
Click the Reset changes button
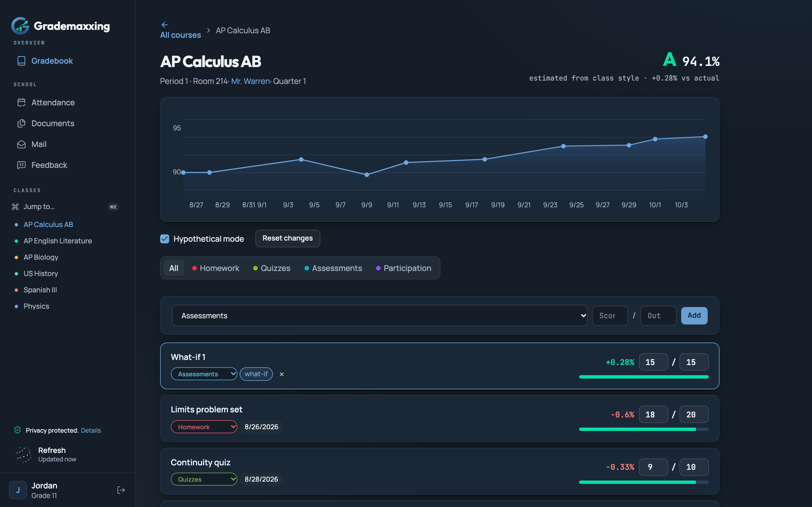click(x=288, y=238)
